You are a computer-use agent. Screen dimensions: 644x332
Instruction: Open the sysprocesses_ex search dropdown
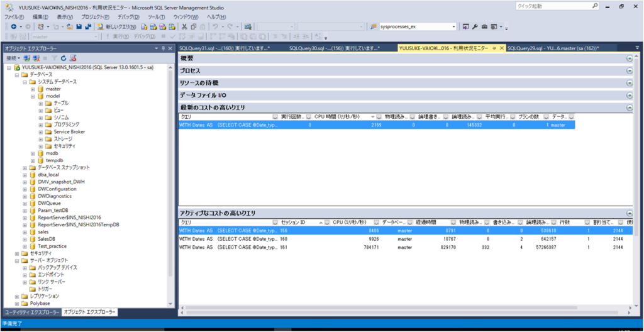pyautogui.click(x=454, y=26)
